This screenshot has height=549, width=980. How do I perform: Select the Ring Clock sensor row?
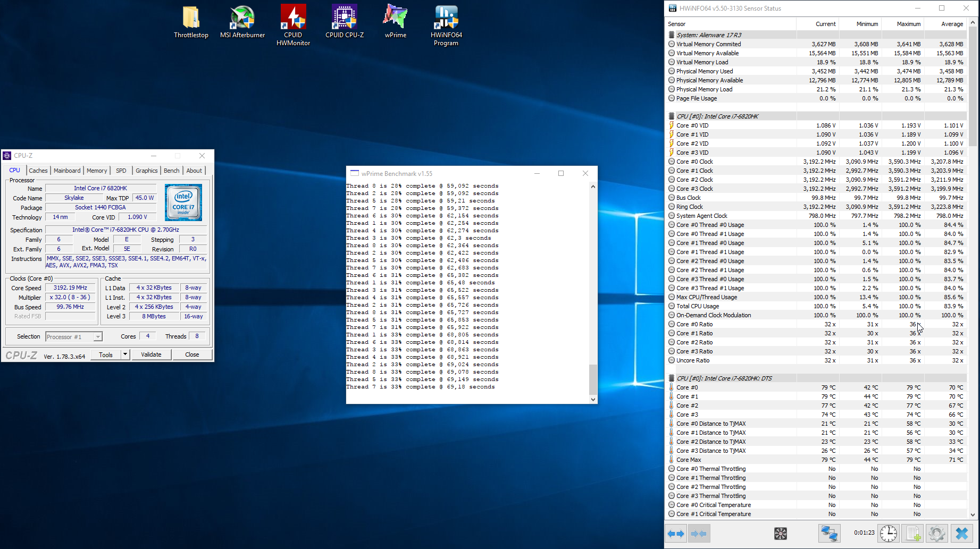pyautogui.click(x=816, y=207)
